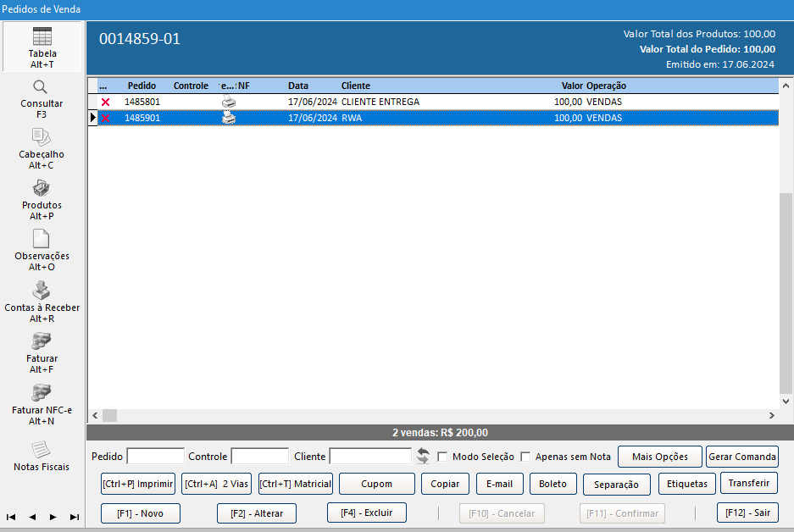Open the Tabela view in sidebar
The height and width of the screenshot is (532, 794).
coord(42,47)
